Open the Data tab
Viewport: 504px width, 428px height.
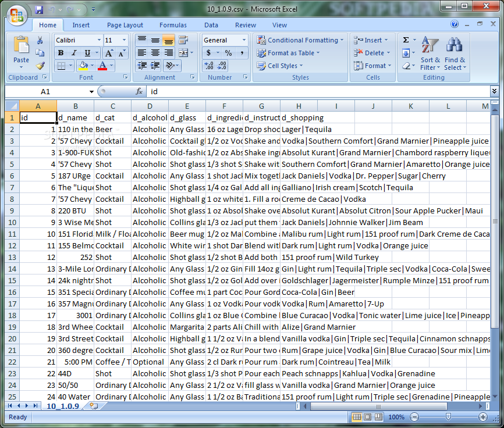pyautogui.click(x=211, y=25)
